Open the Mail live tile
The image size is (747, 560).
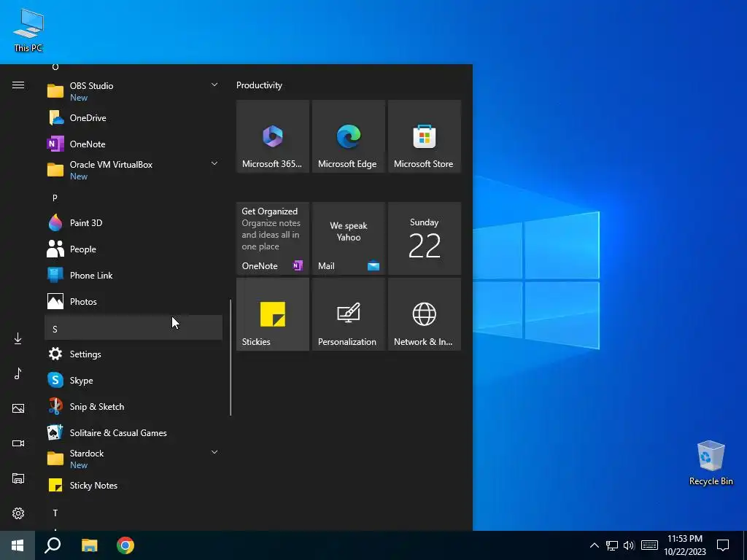[x=348, y=238]
